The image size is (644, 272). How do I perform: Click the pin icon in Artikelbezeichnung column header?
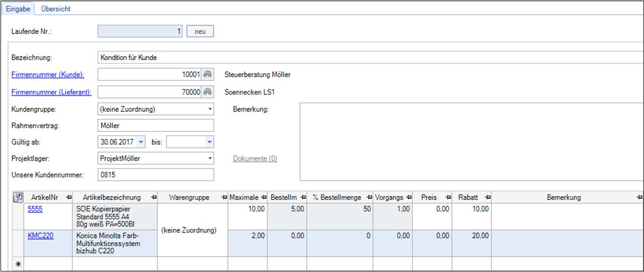coord(153,198)
